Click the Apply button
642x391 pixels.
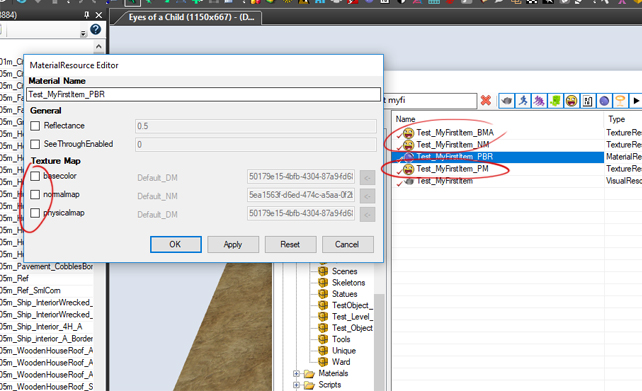[x=233, y=244]
